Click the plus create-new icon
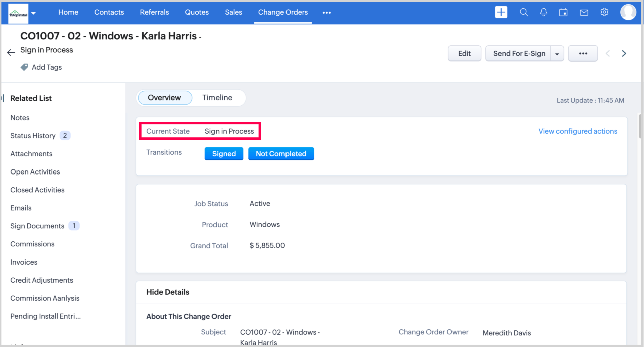This screenshot has height=347, width=644. pyautogui.click(x=501, y=12)
